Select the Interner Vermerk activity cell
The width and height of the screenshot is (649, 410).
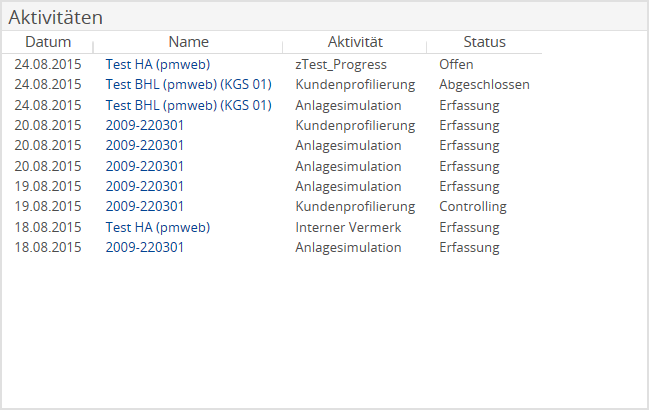coord(348,227)
